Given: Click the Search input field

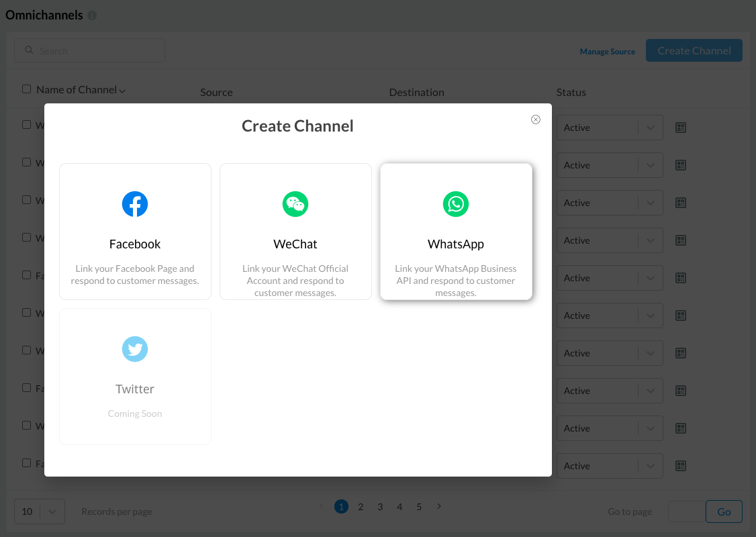Looking at the screenshot, I should pos(90,50).
